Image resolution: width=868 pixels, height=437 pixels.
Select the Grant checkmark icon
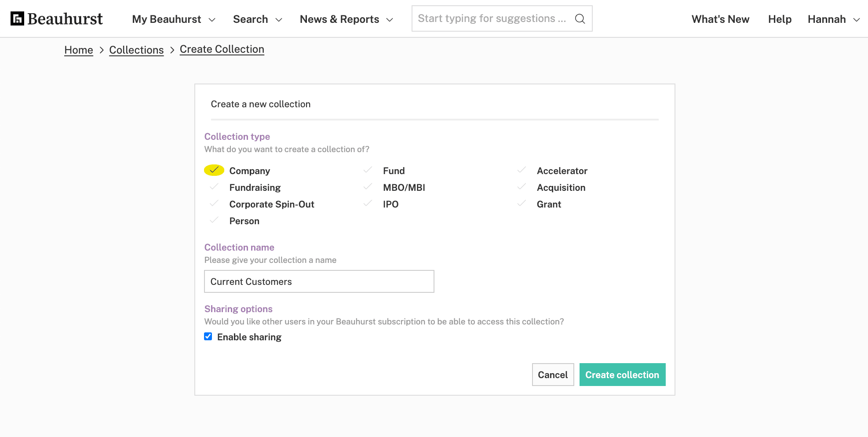[x=522, y=204]
